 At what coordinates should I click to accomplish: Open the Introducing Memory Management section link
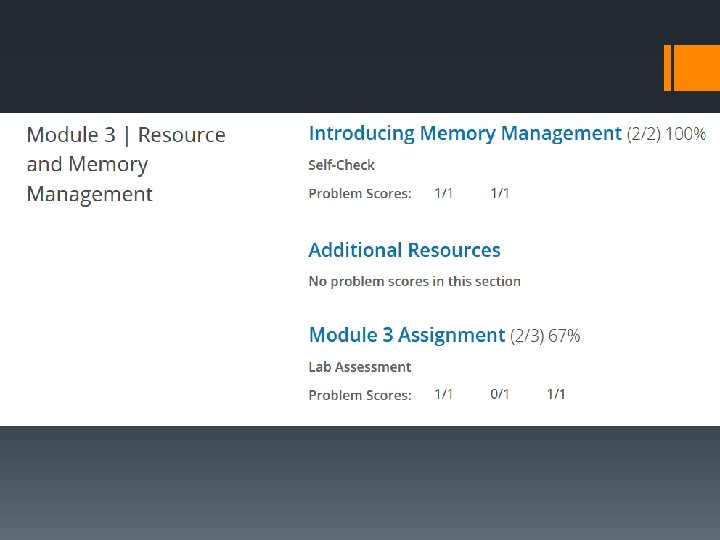465,134
